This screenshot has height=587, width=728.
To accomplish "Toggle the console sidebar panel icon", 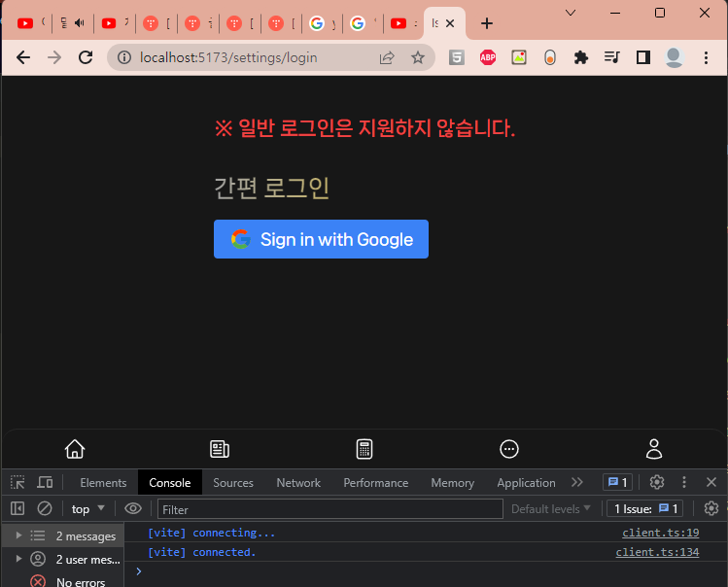I will click(17, 508).
